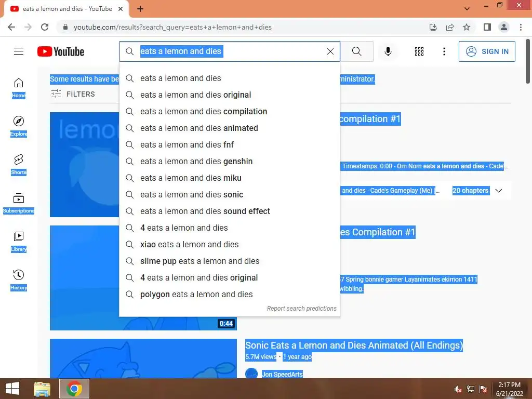Install app icon in address bar

click(x=433, y=27)
